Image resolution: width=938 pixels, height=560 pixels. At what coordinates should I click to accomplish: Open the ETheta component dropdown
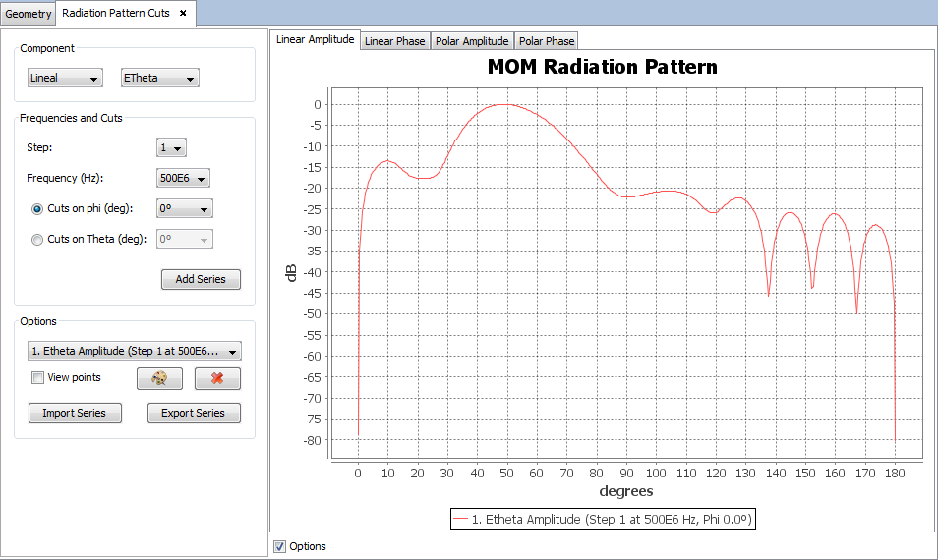tap(159, 78)
